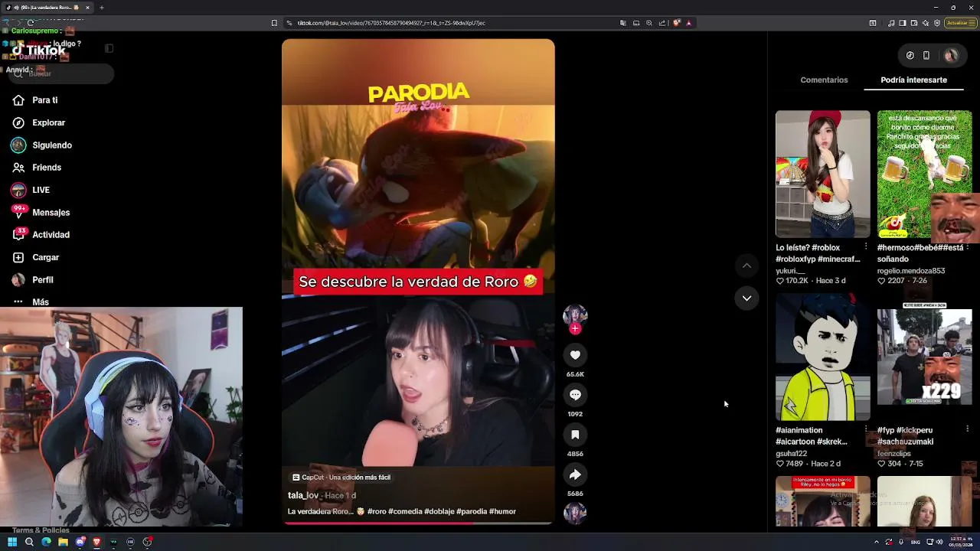Image resolution: width=980 pixels, height=551 pixels.
Task: Click the #parodia hashtag in caption
Action: tap(471, 511)
